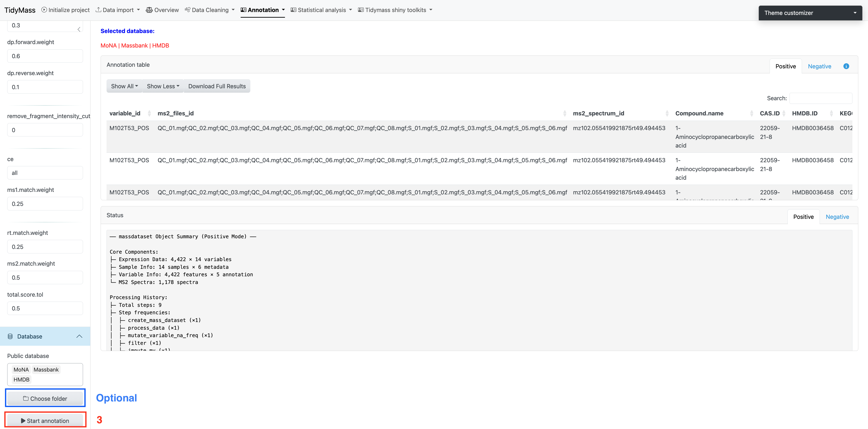
Task: Open the Annotation menu
Action: [263, 10]
